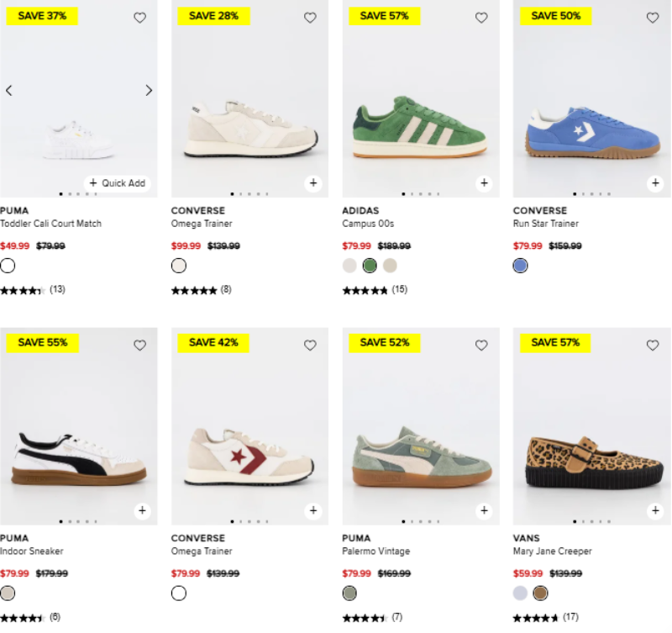Select green swatch for Adidas Campus 00s
The height and width of the screenshot is (633, 672).
370,266
